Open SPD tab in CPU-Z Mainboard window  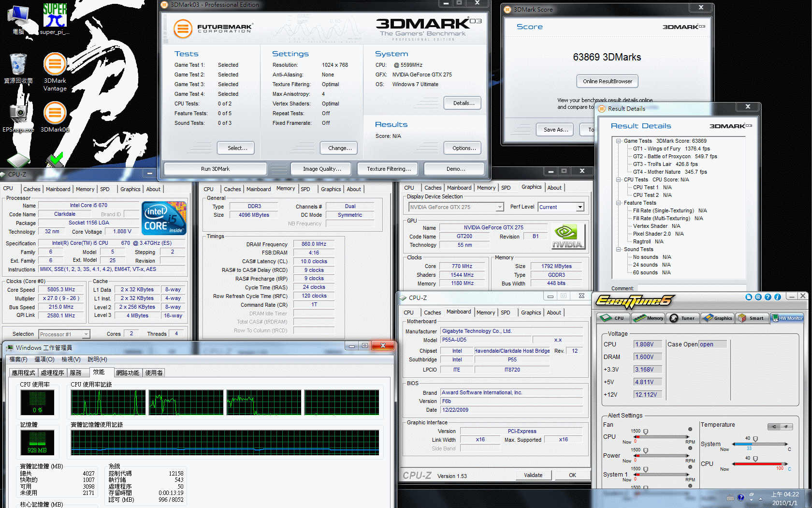(505, 313)
